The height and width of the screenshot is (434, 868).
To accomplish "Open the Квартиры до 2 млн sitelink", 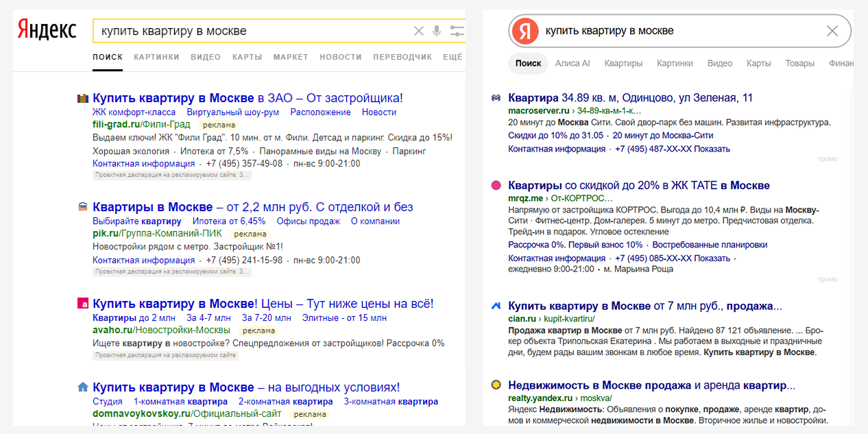I will [134, 317].
